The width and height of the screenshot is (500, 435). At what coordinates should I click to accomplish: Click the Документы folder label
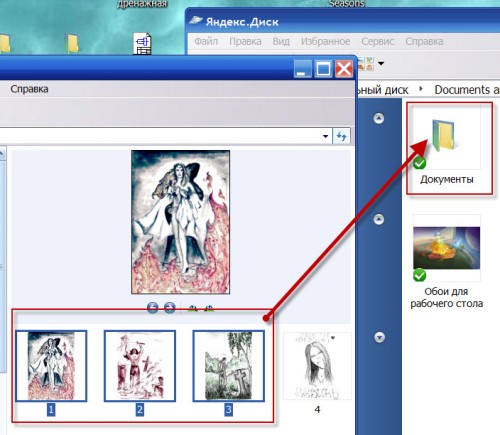coord(447,179)
